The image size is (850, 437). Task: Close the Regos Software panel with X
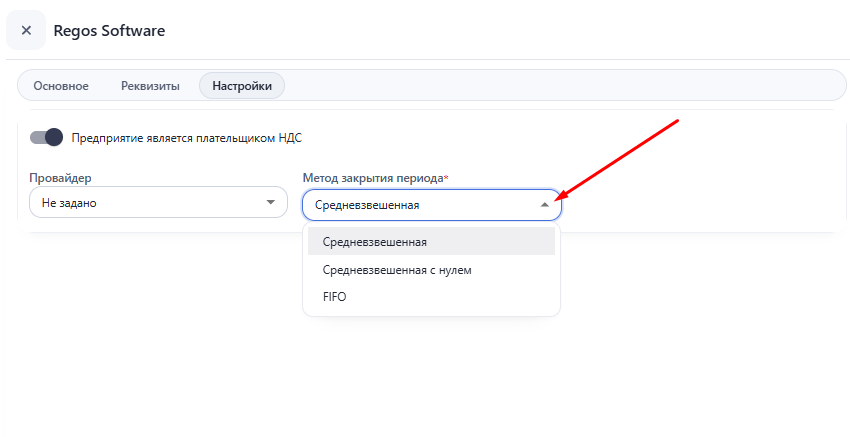coord(26,30)
